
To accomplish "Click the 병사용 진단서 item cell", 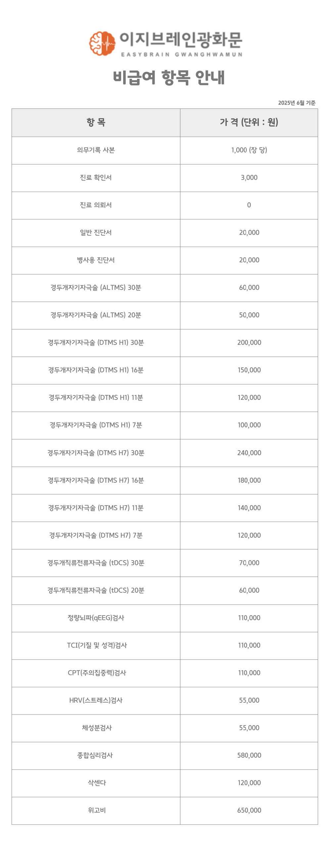I will click(x=96, y=260).
